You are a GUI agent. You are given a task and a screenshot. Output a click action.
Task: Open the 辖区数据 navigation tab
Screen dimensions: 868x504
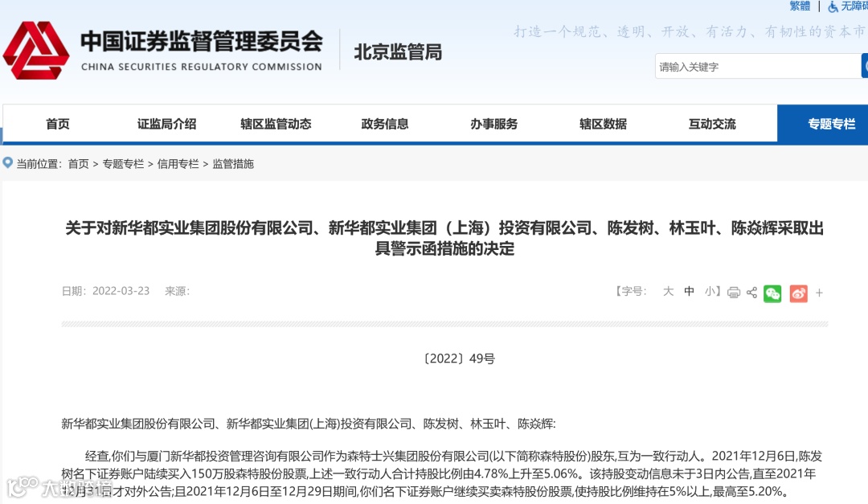tap(603, 124)
